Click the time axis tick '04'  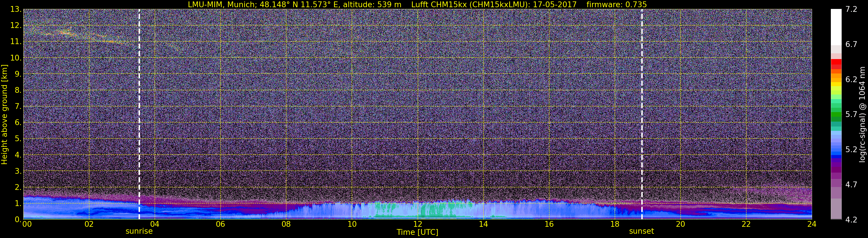[154, 224]
